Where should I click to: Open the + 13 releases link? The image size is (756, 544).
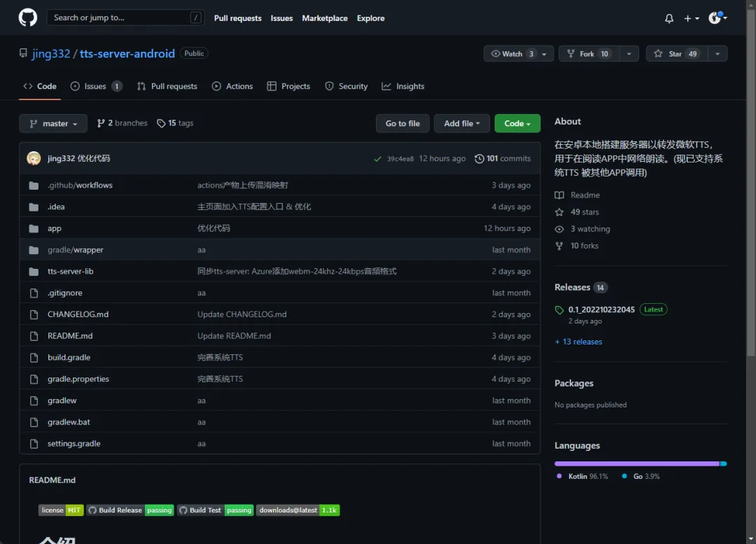[578, 342]
